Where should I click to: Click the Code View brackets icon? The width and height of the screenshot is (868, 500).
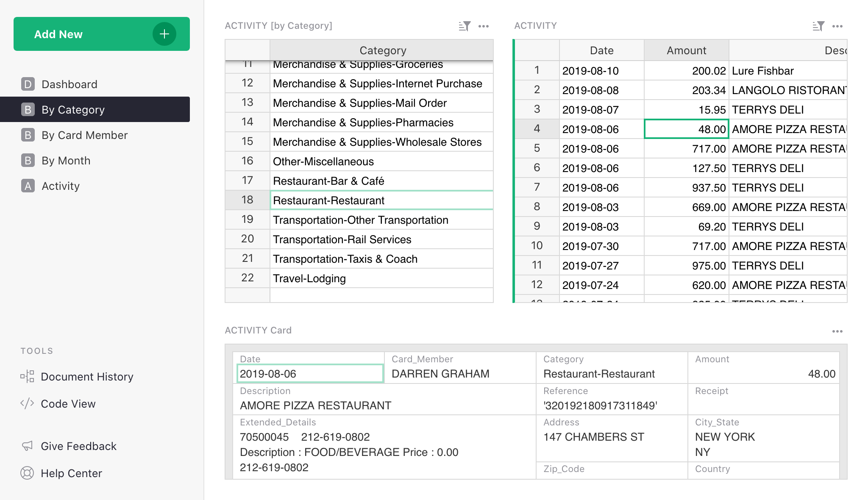[x=27, y=403]
